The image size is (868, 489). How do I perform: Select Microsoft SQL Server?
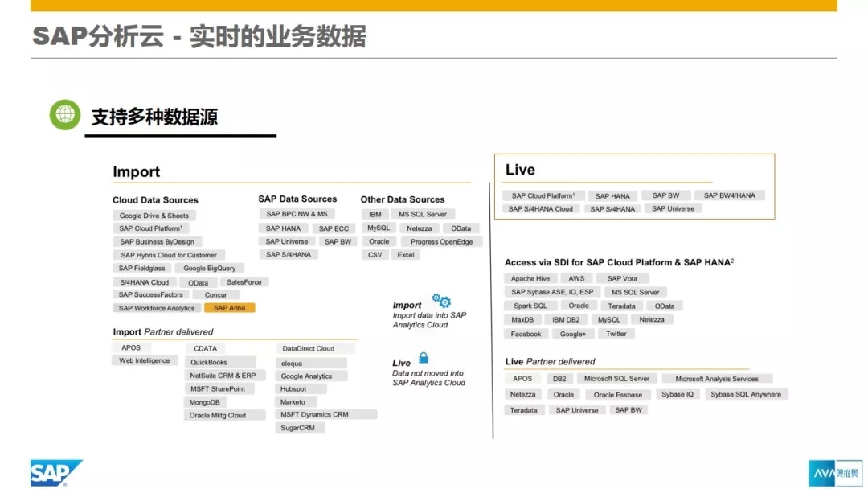tap(616, 379)
